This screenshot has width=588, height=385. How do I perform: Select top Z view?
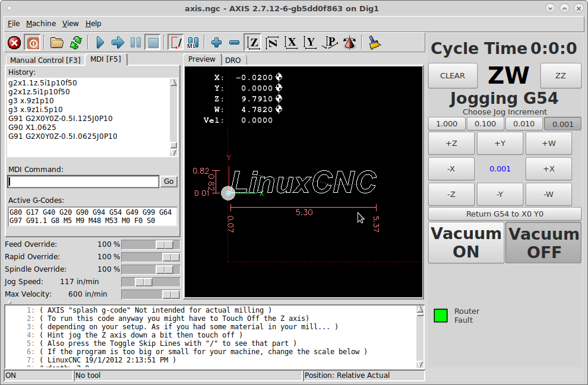254,43
